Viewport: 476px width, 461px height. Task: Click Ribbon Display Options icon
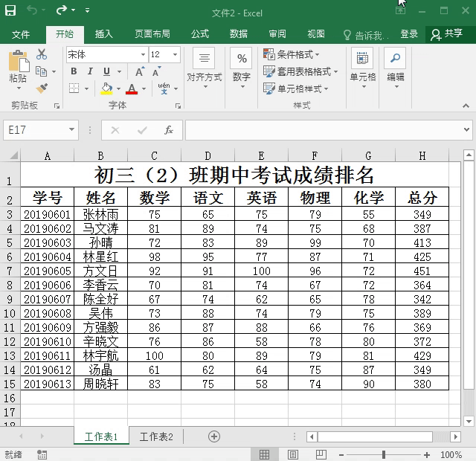click(401, 10)
